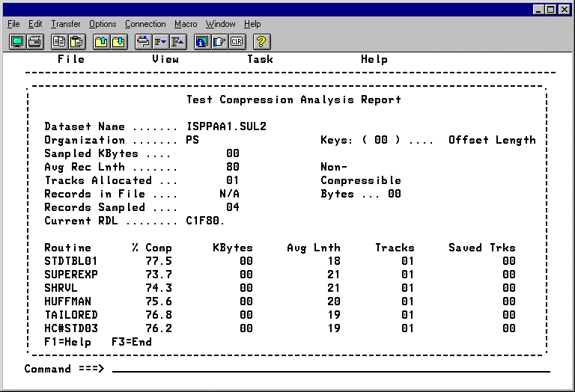
Task: Click the F1=Help function key label
Action: click(x=68, y=342)
